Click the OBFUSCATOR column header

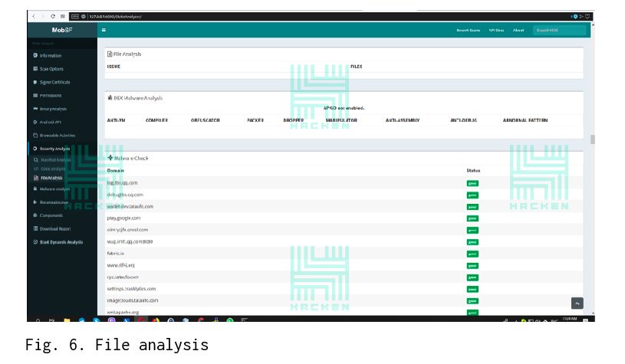click(x=206, y=120)
